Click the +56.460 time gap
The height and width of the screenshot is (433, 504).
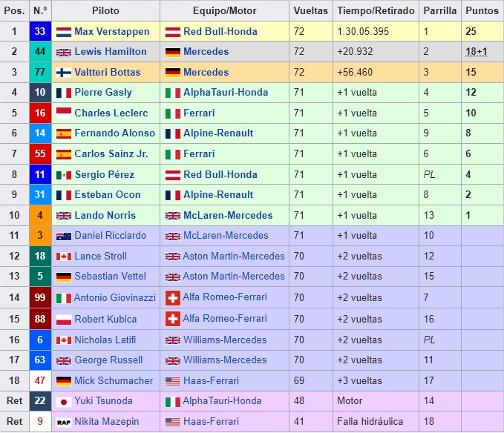[x=355, y=72]
